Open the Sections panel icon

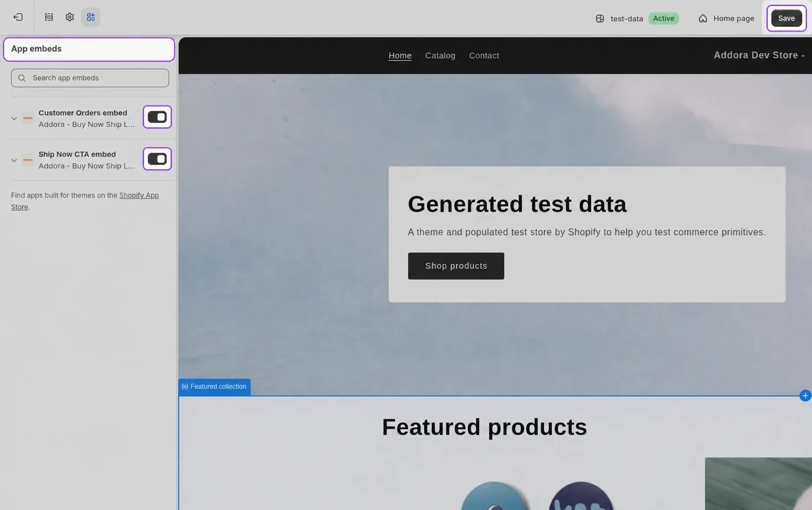point(49,17)
